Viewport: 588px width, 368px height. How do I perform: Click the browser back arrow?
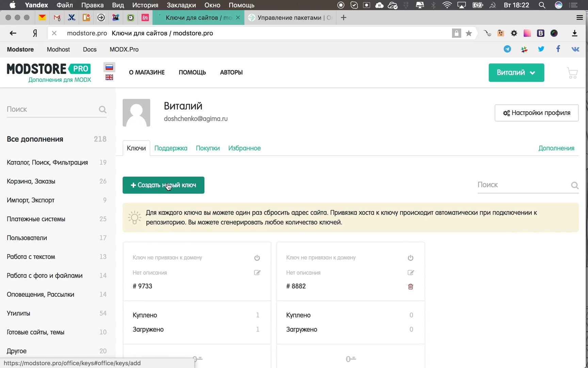pyautogui.click(x=13, y=33)
